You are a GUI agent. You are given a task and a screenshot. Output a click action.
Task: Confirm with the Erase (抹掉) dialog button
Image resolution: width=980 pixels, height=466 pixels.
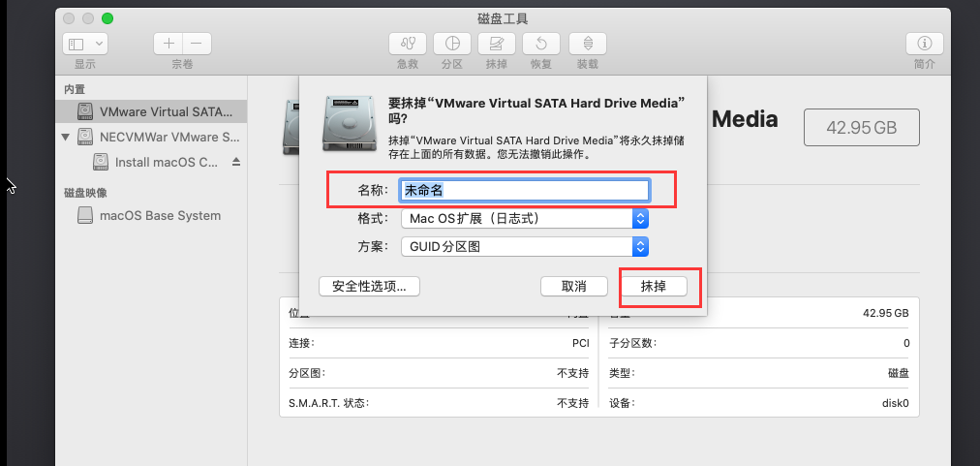[x=654, y=286]
